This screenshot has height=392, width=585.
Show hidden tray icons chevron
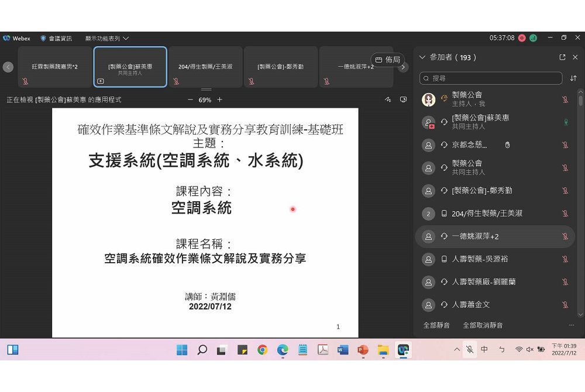tap(457, 349)
